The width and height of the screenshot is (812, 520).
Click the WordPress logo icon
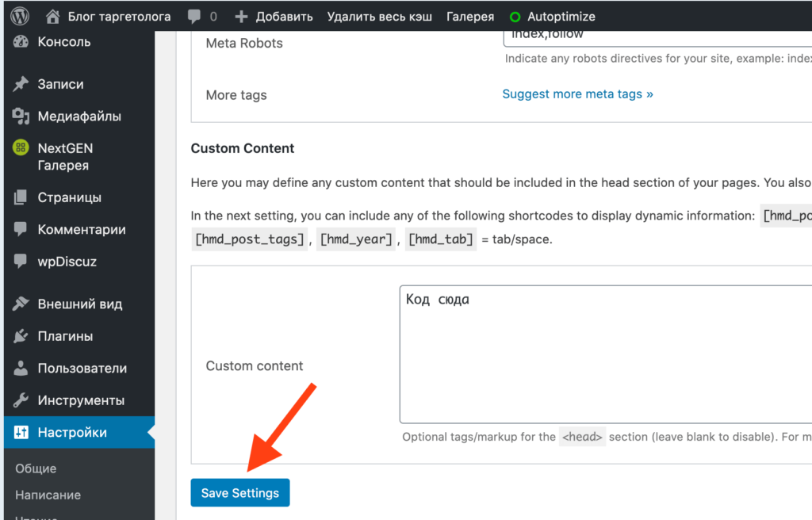[x=20, y=16]
